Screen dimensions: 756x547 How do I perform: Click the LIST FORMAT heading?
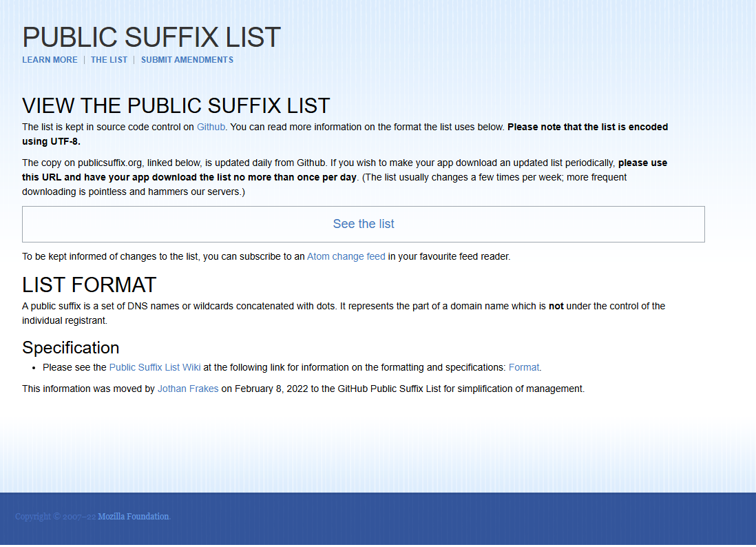(90, 285)
